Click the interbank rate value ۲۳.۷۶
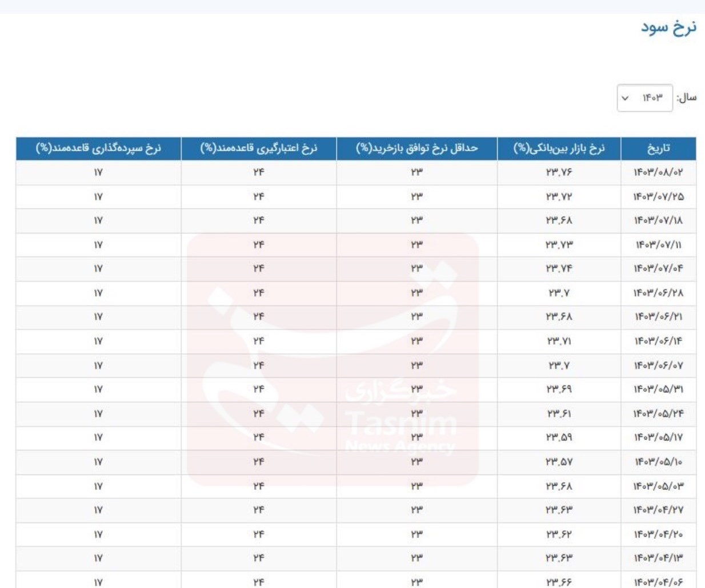This screenshot has width=705, height=588. pyautogui.click(x=559, y=172)
